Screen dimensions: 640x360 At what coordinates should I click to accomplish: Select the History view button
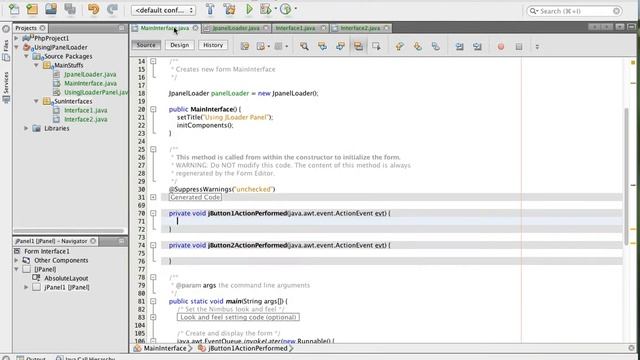213,45
